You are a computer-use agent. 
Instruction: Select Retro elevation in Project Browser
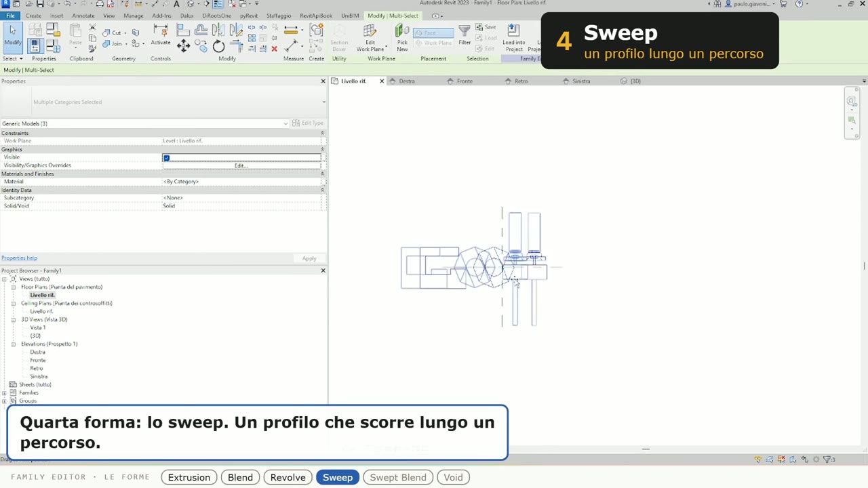pyautogui.click(x=37, y=368)
